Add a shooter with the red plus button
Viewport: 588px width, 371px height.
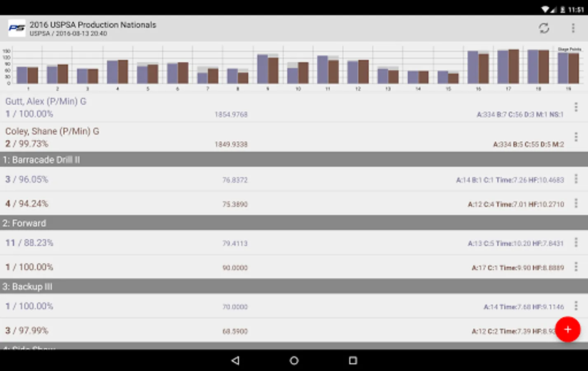[x=568, y=329]
